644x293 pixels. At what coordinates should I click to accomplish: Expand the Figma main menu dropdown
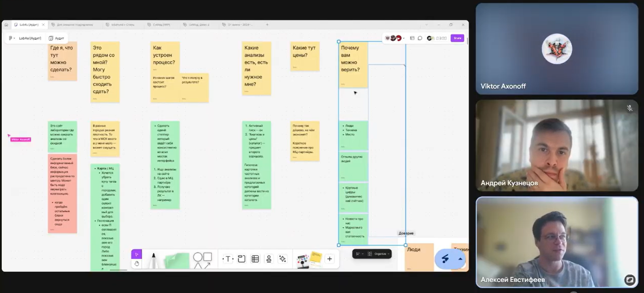point(11,38)
